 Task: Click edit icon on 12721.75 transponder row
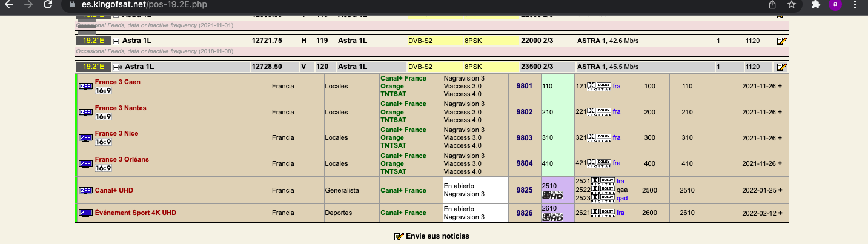781,41
